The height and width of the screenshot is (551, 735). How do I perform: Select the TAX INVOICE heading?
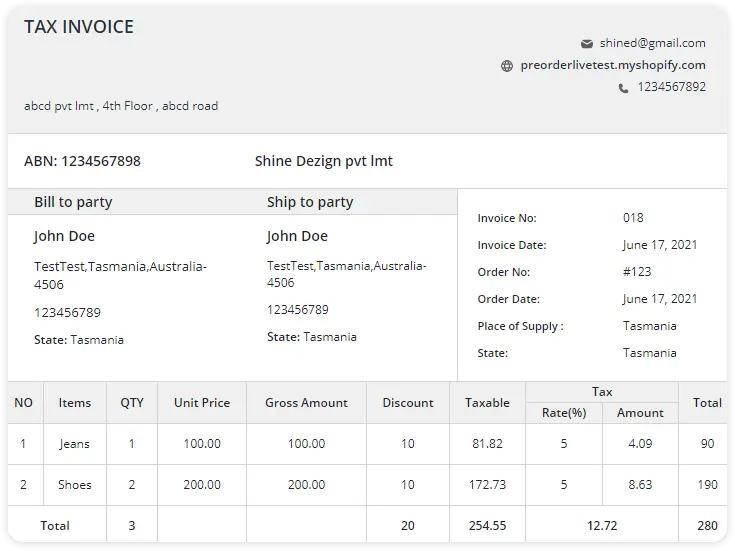[79, 27]
